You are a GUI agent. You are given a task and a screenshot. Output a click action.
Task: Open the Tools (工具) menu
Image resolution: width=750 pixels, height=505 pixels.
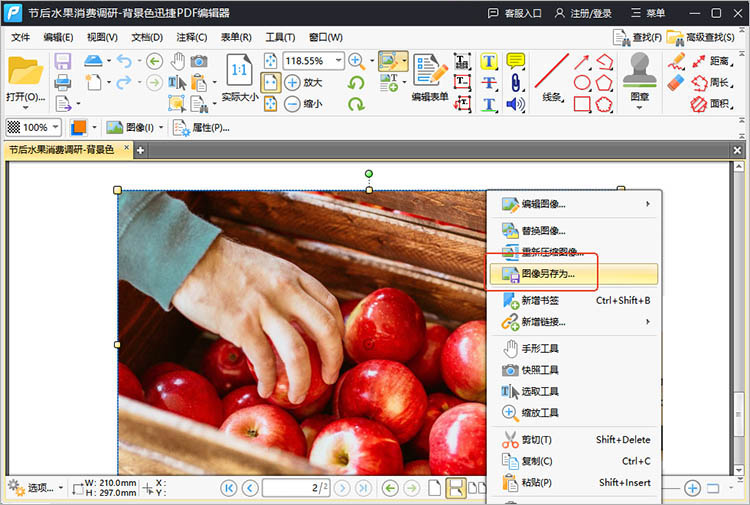(x=280, y=37)
